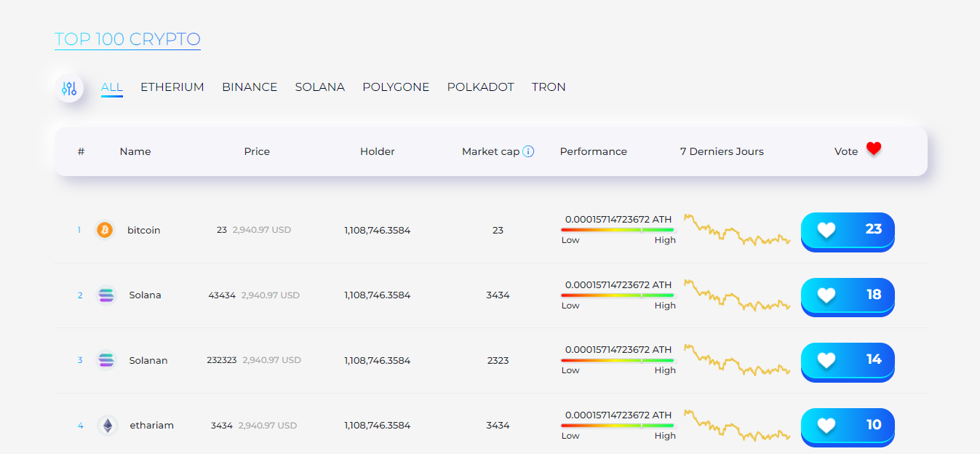Click the Solana 7-day sparkline chart
This screenshot has height=454, width=980.
736,295
